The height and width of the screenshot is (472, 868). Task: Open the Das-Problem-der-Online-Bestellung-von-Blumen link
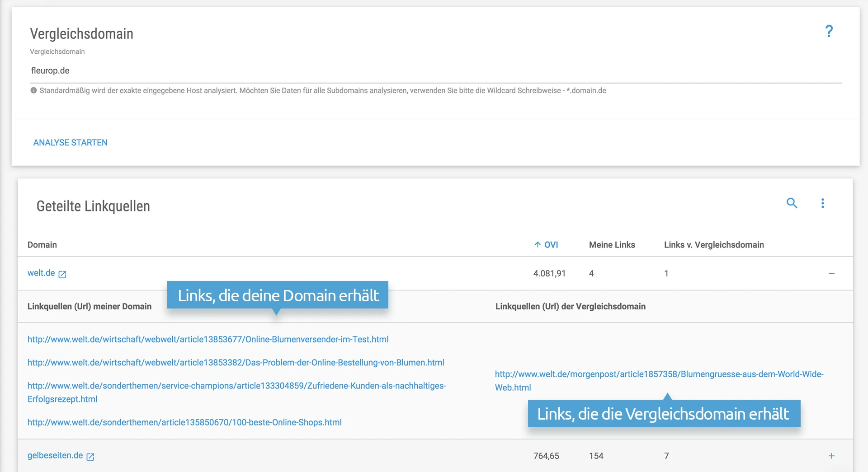[x=236, y=363]
